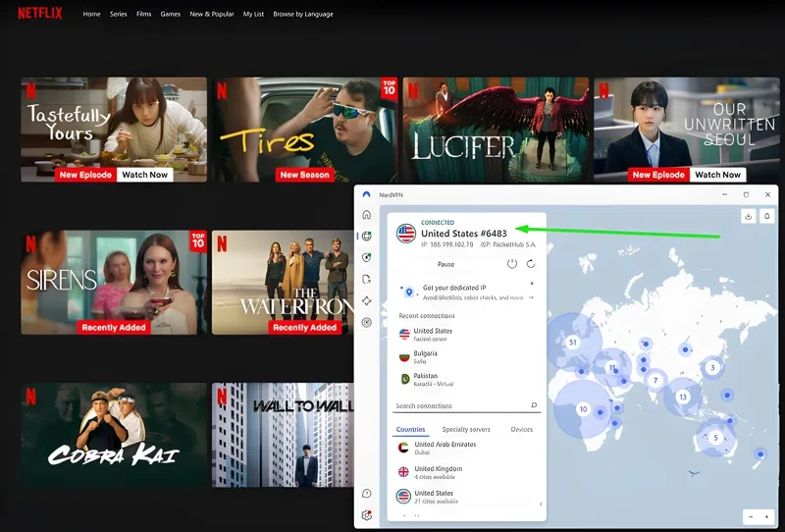
Task: Click the download icon above the map
Action: pyautogui.click(x=747, y=216)
